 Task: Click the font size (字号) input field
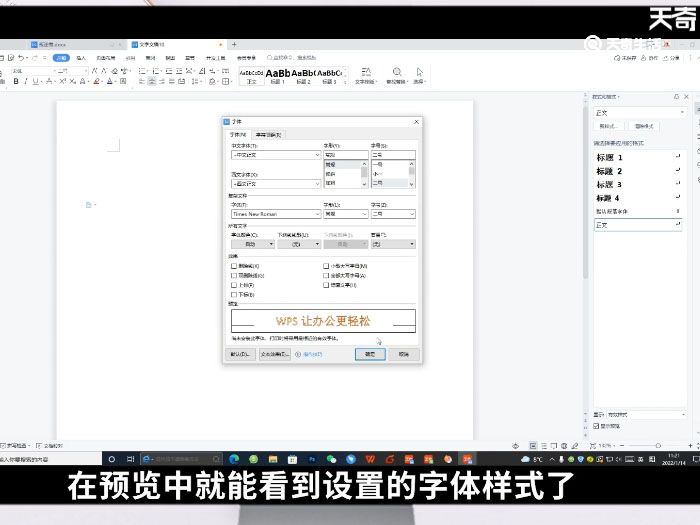pyautogui.click(x=393, y=155)
